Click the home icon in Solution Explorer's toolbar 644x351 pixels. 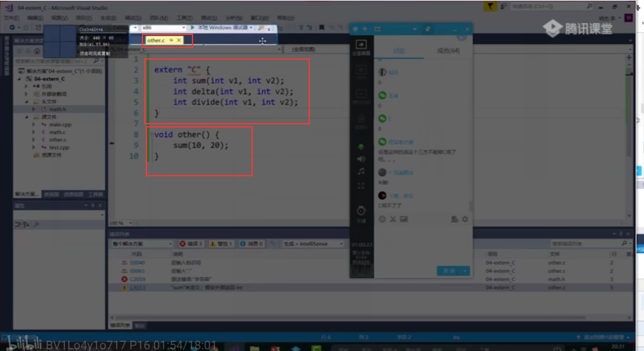[x=37, y=51]
